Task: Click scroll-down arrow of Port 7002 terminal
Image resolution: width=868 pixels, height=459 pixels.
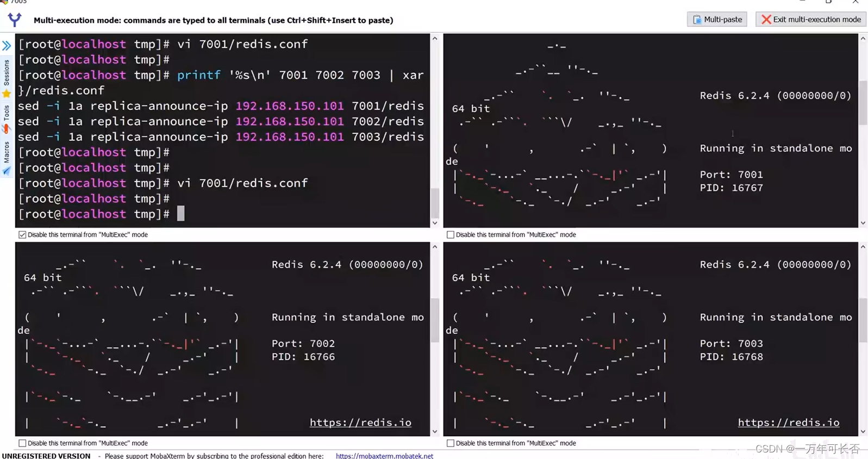Action: 435,432
